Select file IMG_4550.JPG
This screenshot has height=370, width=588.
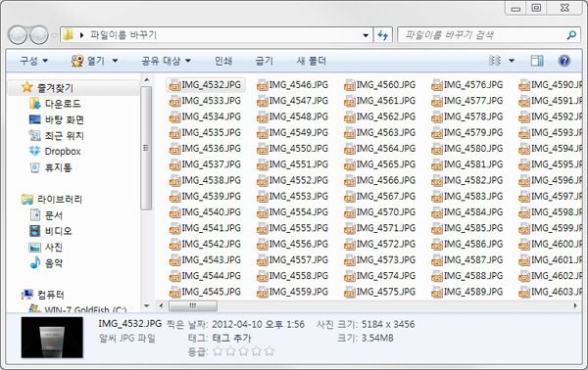click(x=292, y=149)
